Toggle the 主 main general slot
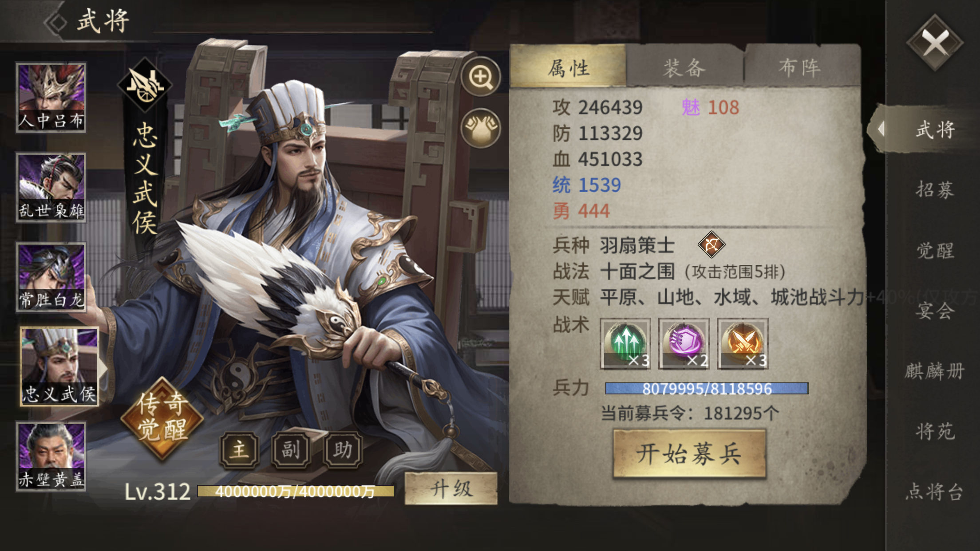Viewport: 980px width, 551px height. [x=240, y=450]
